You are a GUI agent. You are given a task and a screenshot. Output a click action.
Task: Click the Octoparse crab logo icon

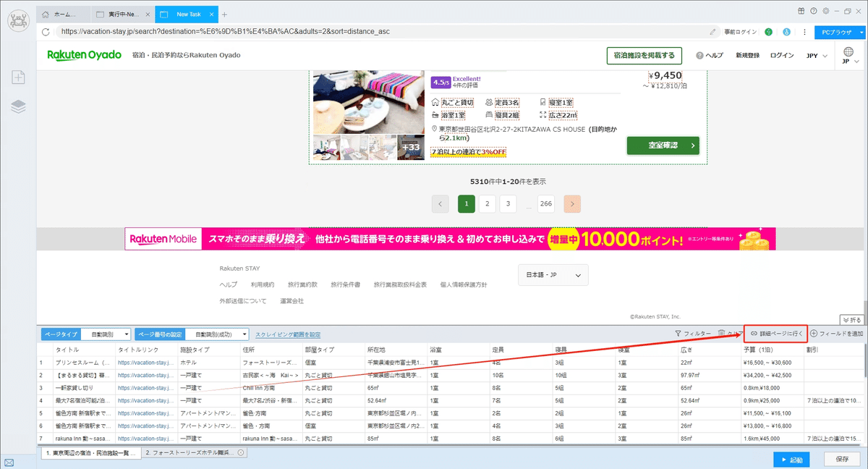pyautogui.click(x=18, y=20)
